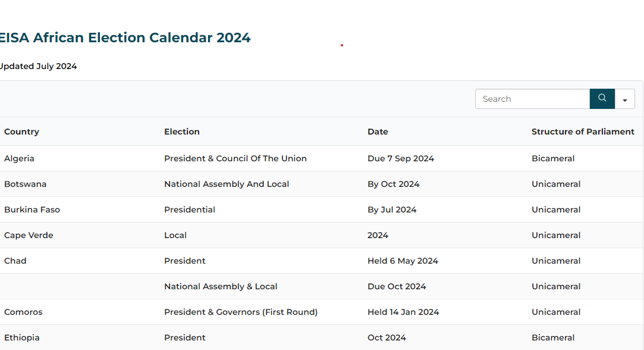This screenshot has width=644, height=350.
Task: Select the Cape Verde row
Action: tap(29, 235)
